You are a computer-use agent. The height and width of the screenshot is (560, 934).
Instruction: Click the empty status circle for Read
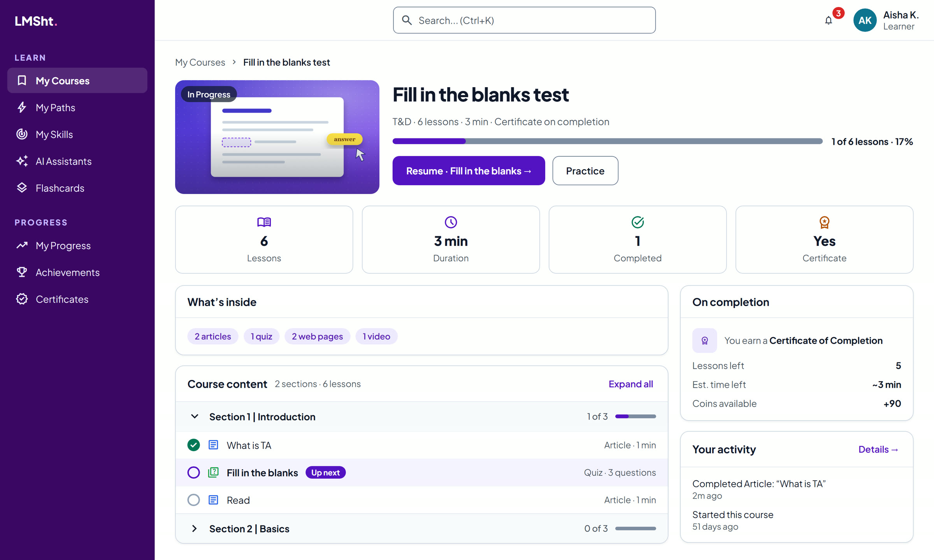[x=193, y=500]
